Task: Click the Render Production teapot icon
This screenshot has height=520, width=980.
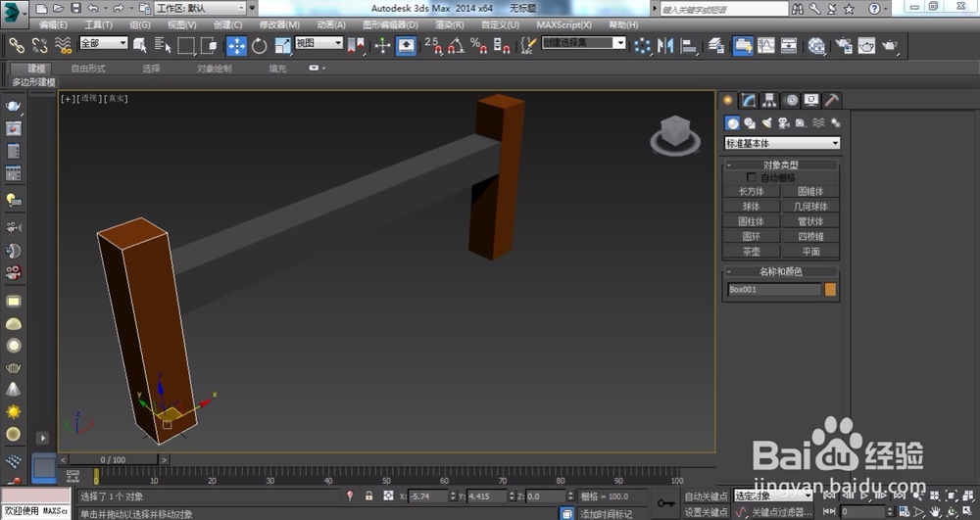Action: (x=890, y=45)
